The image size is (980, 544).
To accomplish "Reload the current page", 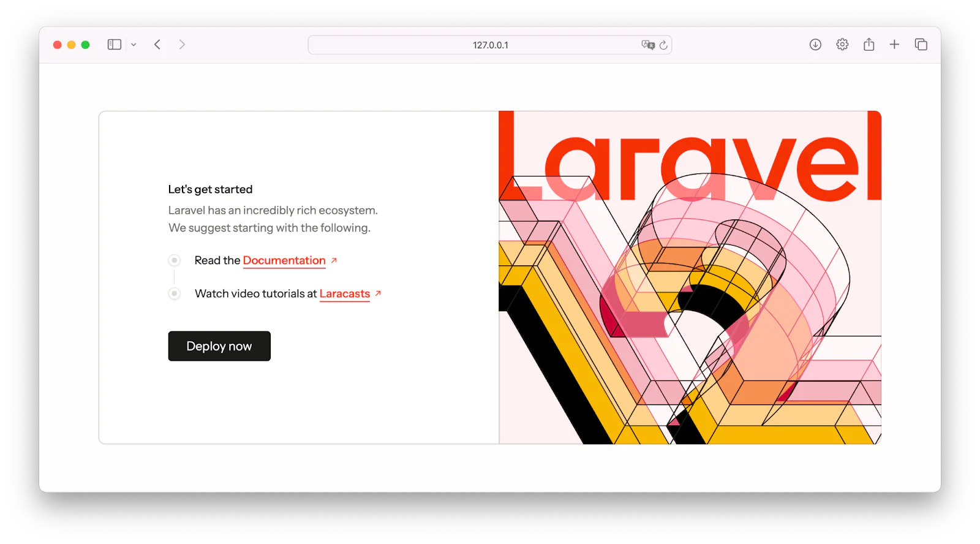I will 663,45.
